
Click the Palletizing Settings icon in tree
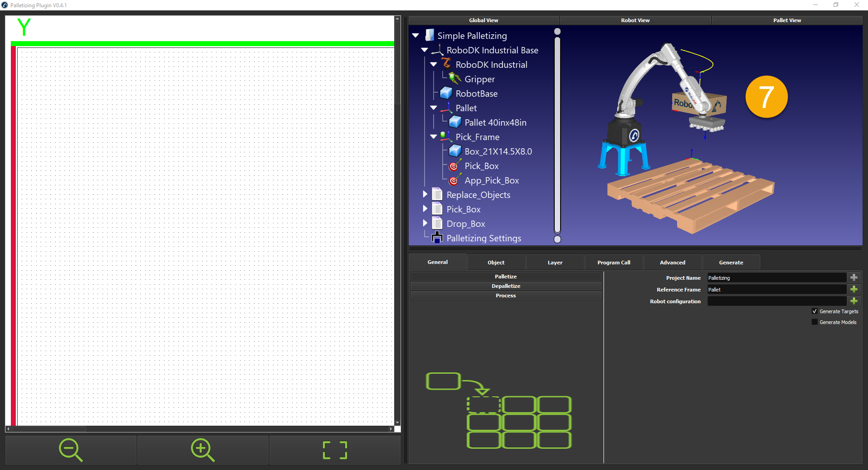coord(437,238)
